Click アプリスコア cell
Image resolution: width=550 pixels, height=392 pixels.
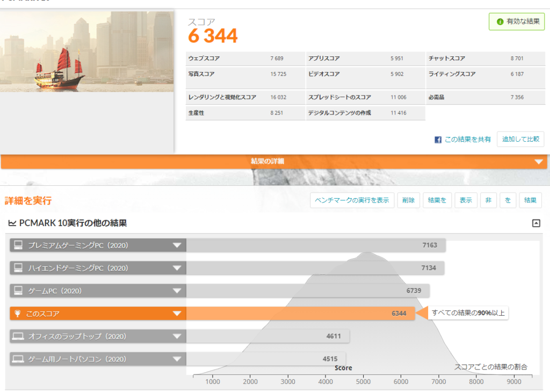[x=365, y=59]
